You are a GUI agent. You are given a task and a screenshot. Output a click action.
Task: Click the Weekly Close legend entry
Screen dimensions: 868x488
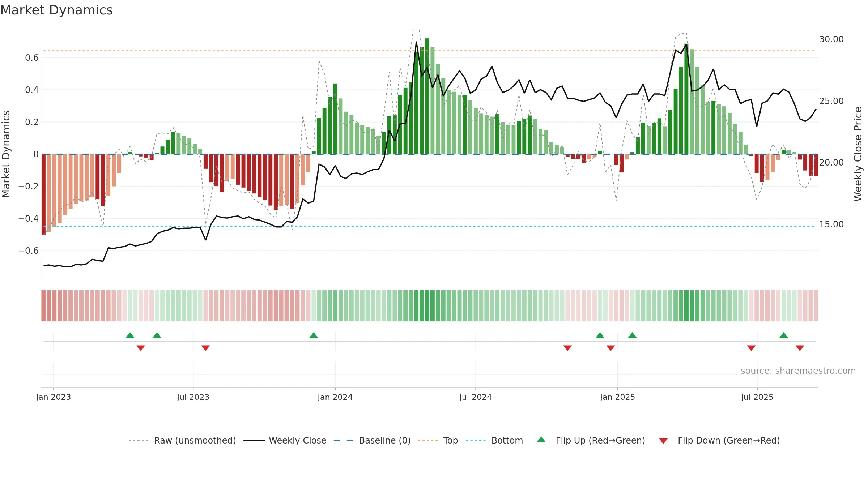285,440
